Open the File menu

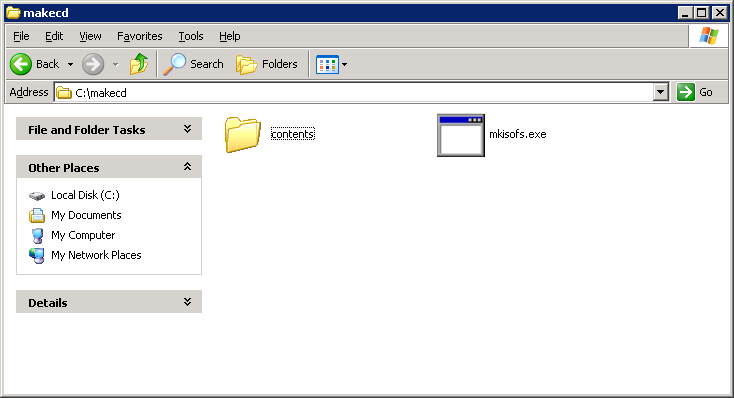[x=21, y=36]
